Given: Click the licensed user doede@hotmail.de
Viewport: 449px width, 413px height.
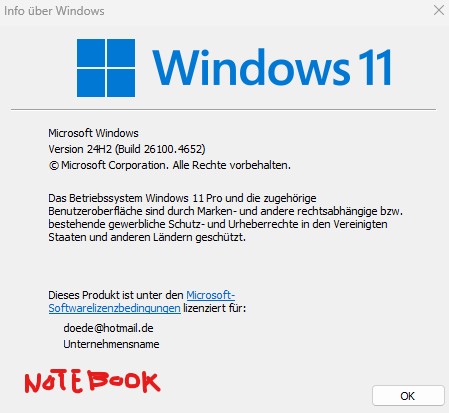Looking at the screenshot, I should [108, 328].
